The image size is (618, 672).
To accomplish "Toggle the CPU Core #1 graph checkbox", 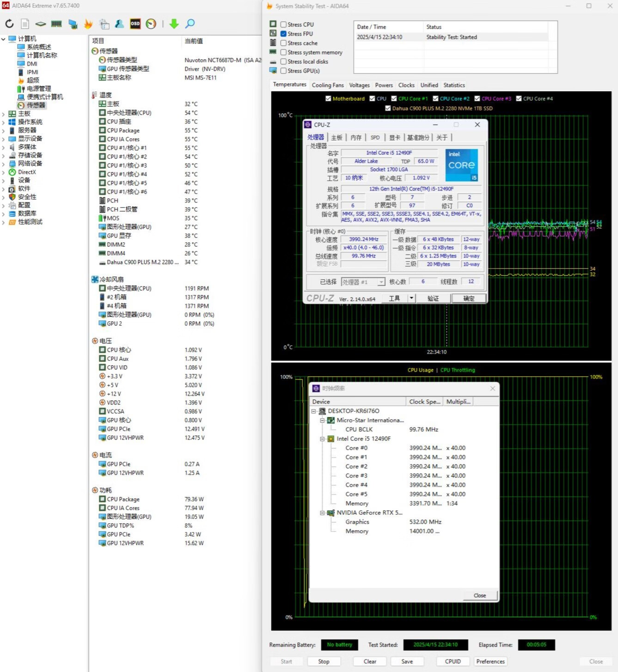I will point(394,98).
